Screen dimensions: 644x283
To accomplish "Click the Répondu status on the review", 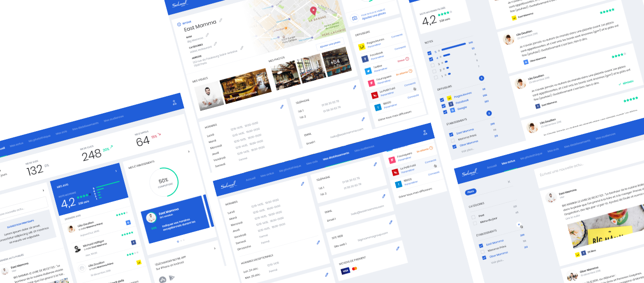I will pyautogui.click(x=626, y=82).
